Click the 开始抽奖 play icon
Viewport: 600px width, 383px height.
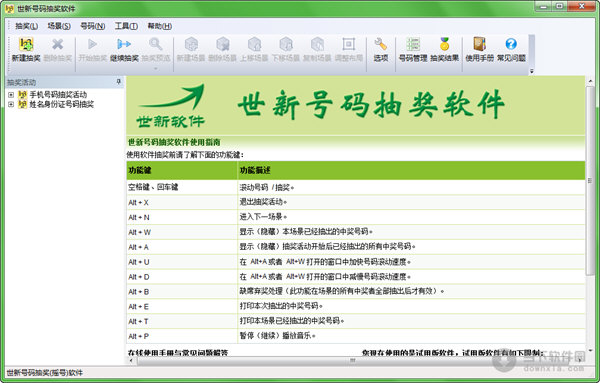coord(92,44)
